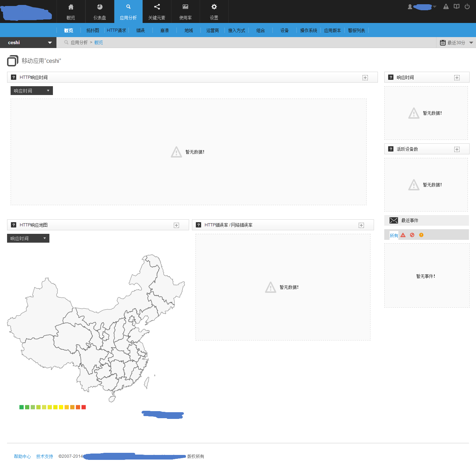Open the book documentation icon in header

(457, 7)
